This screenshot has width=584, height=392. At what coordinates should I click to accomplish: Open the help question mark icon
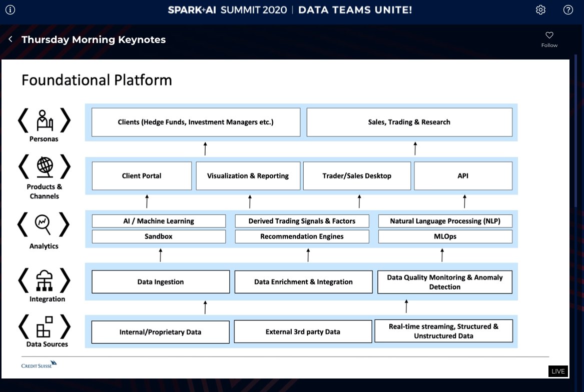click(567, 9)
